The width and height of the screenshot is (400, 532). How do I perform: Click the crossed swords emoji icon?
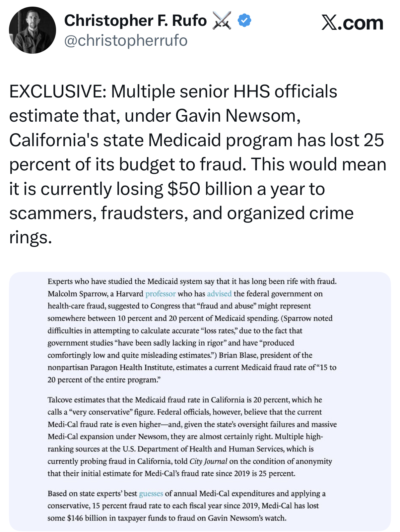(x=222, y=21)
